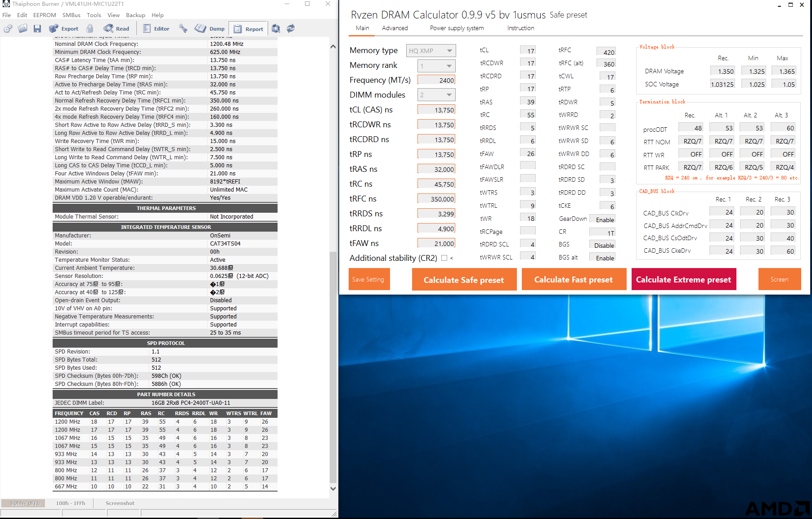Click the sensor model text CAT34TS04
812x519 pixels.
pyautogui.click(x=225, y=244)
